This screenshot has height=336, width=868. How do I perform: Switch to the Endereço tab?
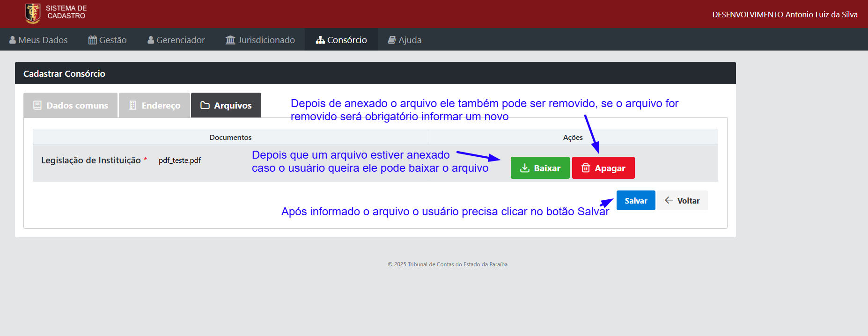pos(154,105)
